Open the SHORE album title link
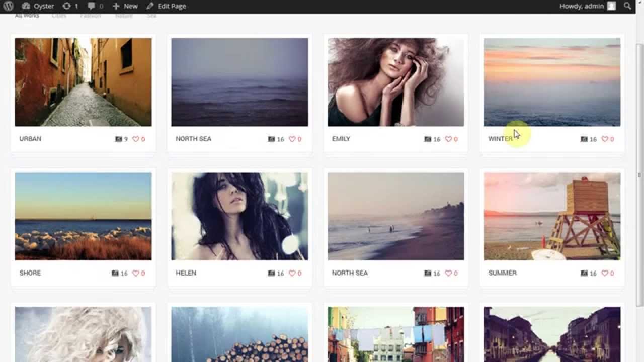 pos(30,273)
